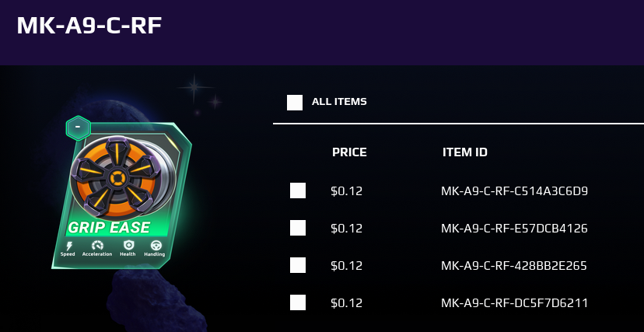Screen dimensions: 644x332
Task: Click item ID MK-A9-C-RF-C514A3C6D9
Action: 515,190
